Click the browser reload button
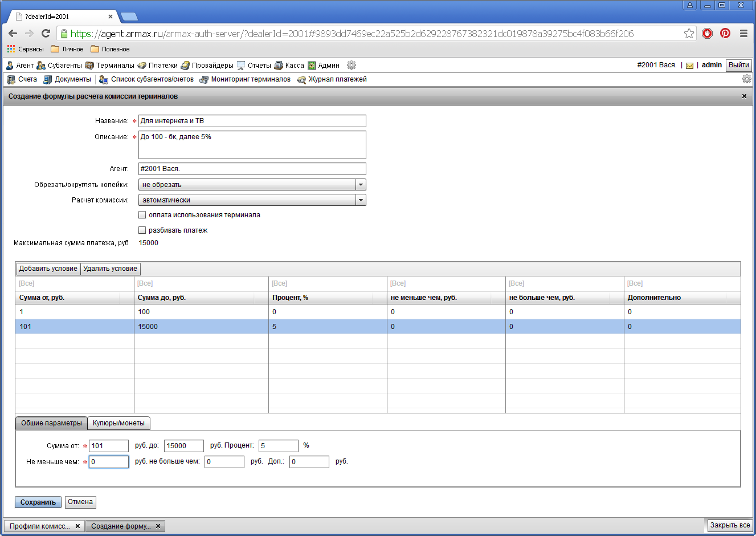 (46, 34)
